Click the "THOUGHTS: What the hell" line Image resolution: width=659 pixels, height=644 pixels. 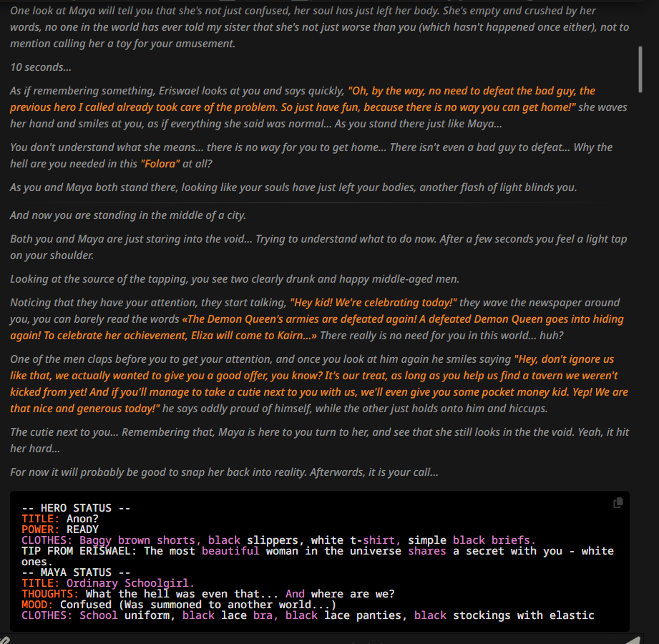tap(208, 594)
